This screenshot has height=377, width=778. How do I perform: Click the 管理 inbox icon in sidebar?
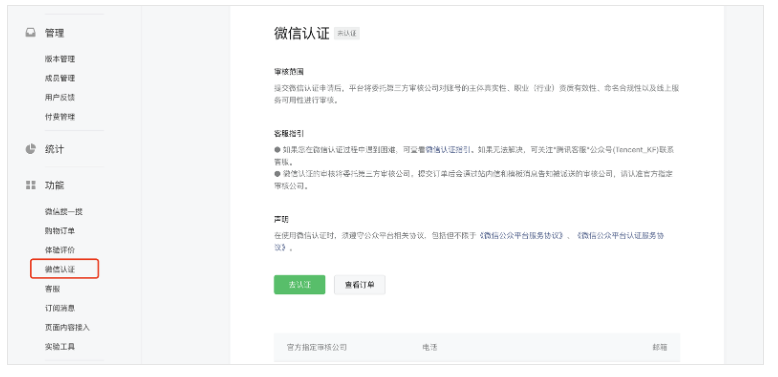pos(30,33)
